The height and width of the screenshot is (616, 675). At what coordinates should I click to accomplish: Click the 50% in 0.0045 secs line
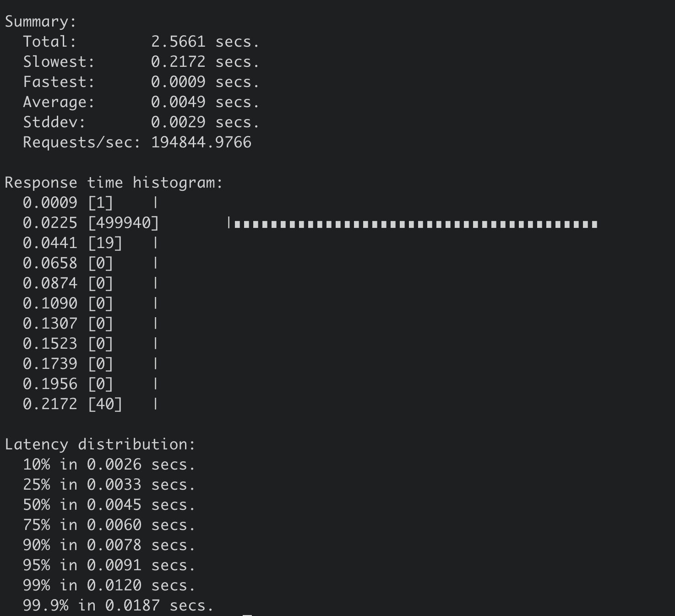pos(109,505)
